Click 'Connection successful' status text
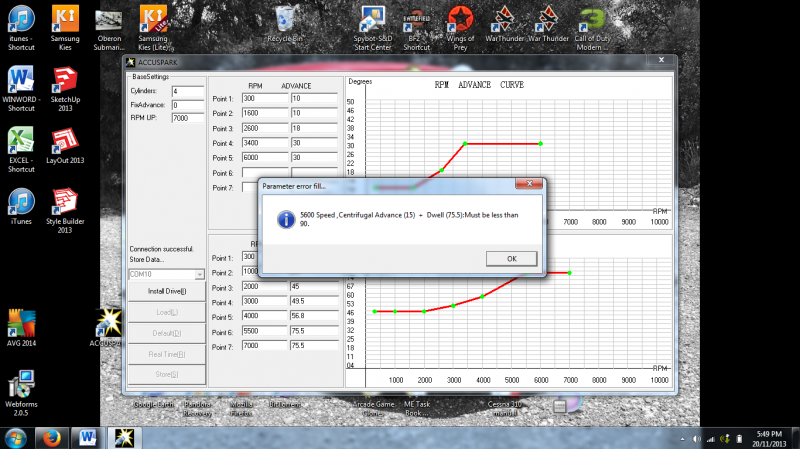 tap(161, 249)
